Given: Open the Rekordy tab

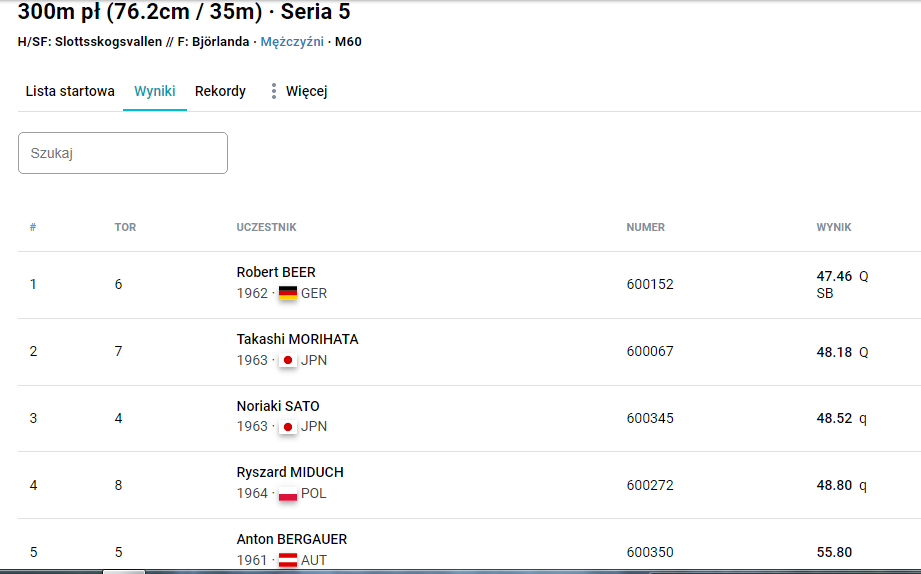Looking at the screenshot, I should point(220,91).
